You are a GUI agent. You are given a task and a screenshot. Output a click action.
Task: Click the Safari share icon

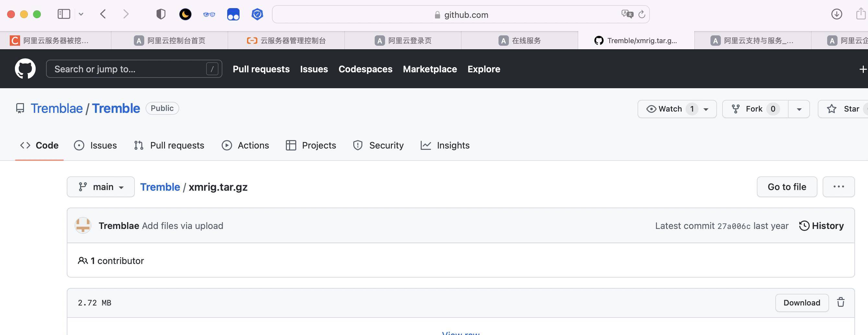[861, 14]
